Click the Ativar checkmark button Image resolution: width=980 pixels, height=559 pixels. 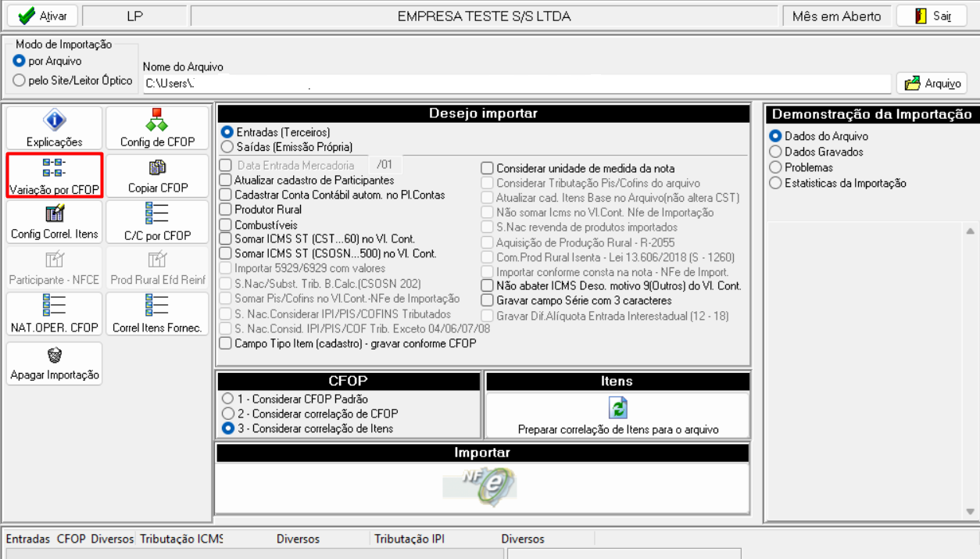click(x=42, y=16)
